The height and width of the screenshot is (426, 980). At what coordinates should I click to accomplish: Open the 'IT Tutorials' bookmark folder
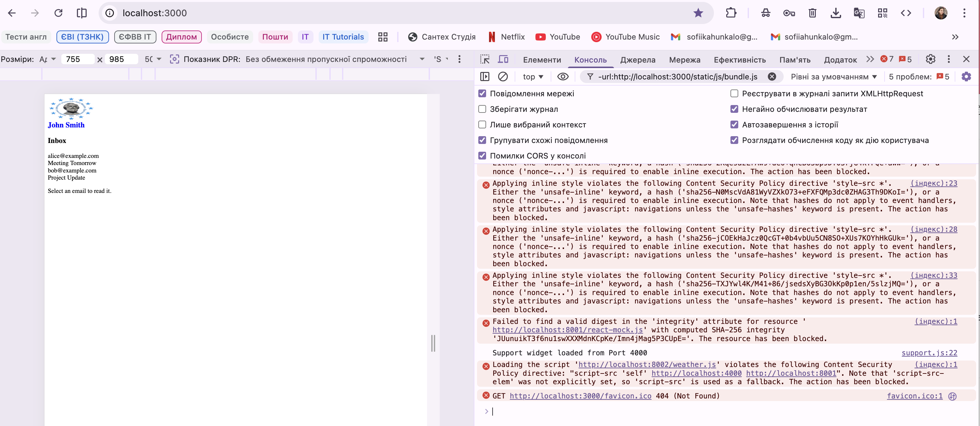pyautogui.click(x=343, y=37)
